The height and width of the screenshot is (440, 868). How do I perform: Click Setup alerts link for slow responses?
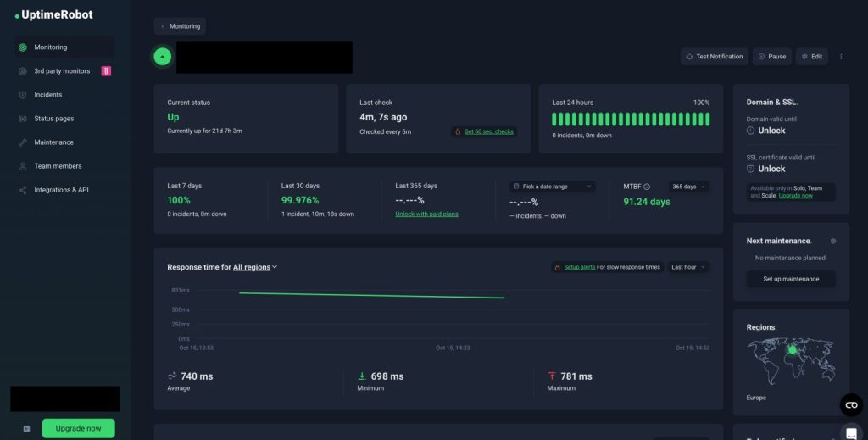pos(580,267)
